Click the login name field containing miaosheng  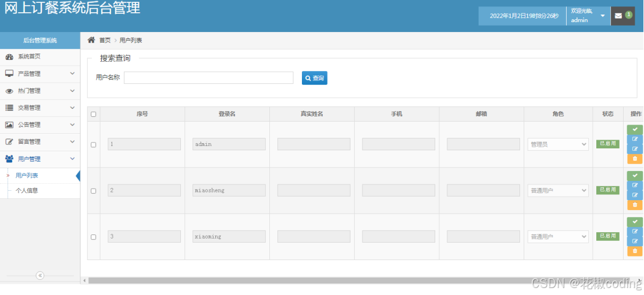pyautogui.click(x=229, y=190)
